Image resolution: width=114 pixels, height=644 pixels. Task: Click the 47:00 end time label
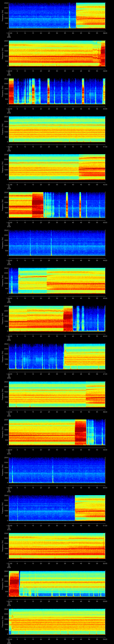105,374
